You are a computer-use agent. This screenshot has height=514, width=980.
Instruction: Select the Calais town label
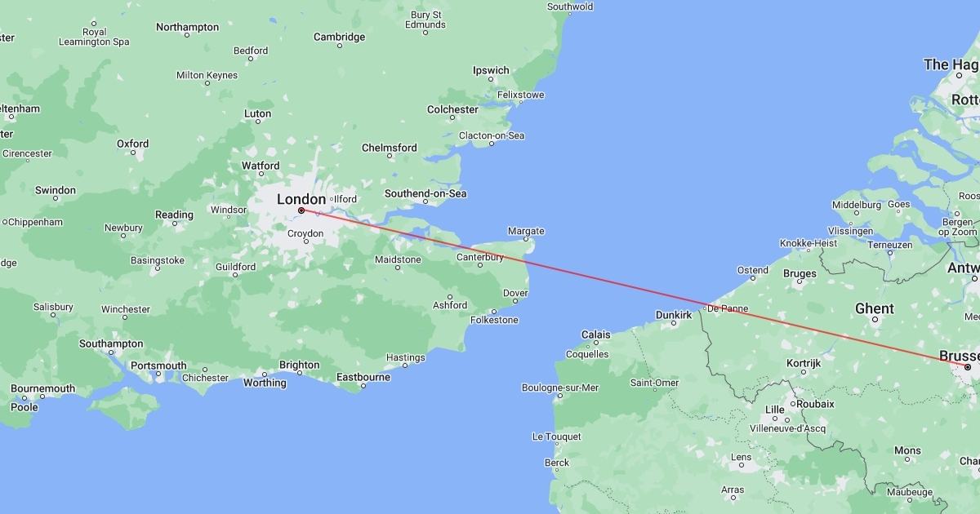click(x=595, y=335)
